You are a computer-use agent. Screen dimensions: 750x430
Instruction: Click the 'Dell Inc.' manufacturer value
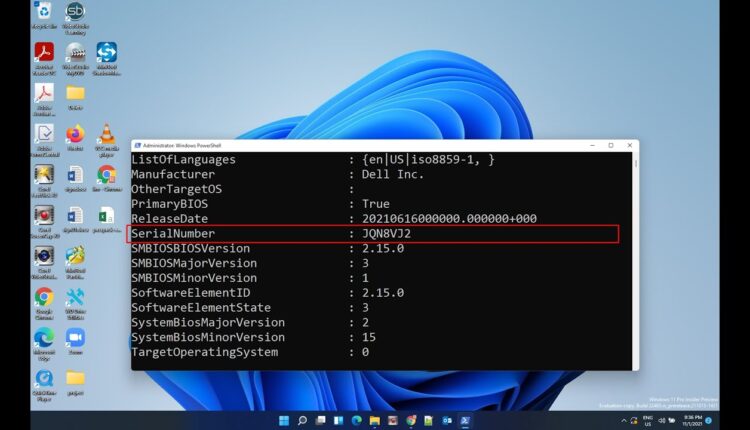[x=393, y=175]
